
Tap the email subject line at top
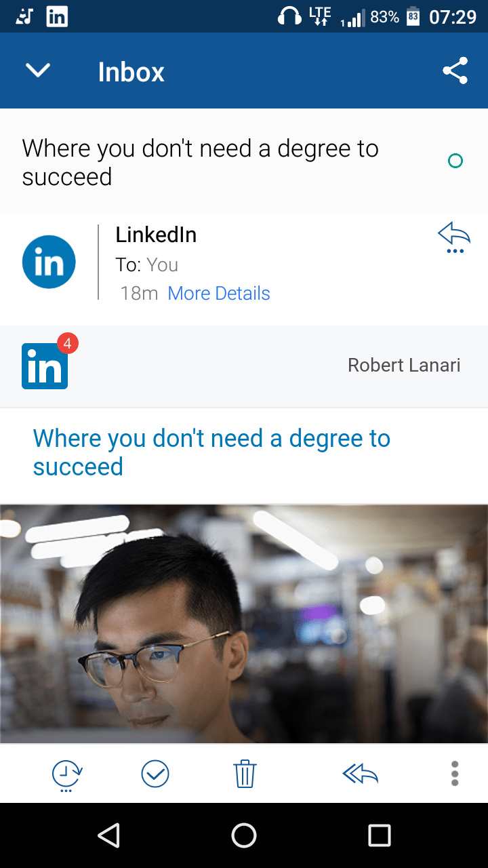(200, 162)
